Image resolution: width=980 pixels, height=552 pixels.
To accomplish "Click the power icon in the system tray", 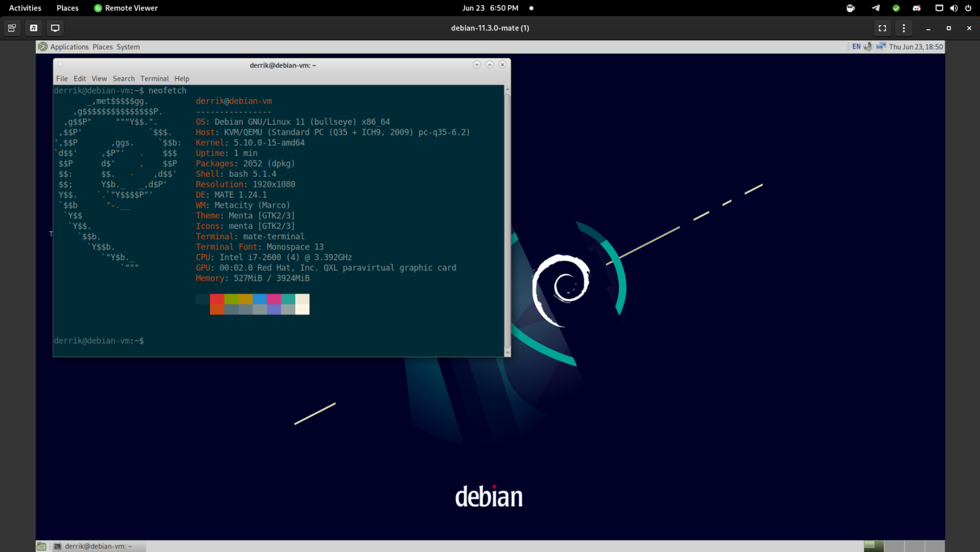I will pyautogui.click(x=967, y=8).
